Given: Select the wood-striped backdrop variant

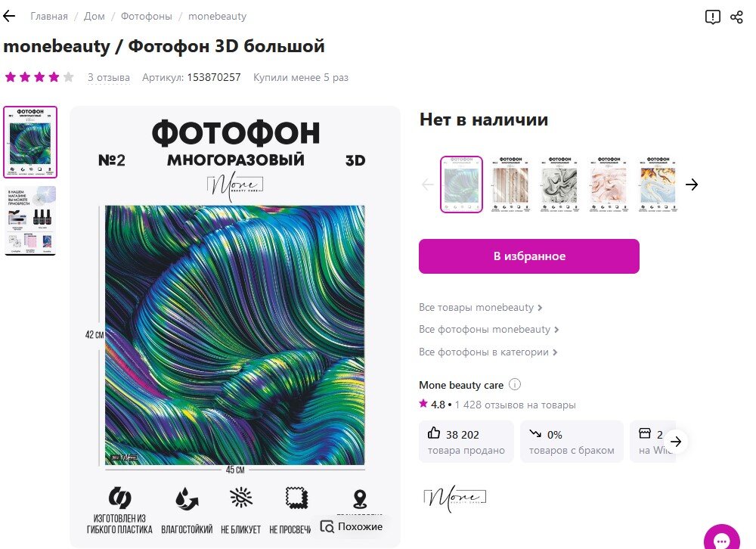Looking at the screenshot, I should (x=510, y=185).
